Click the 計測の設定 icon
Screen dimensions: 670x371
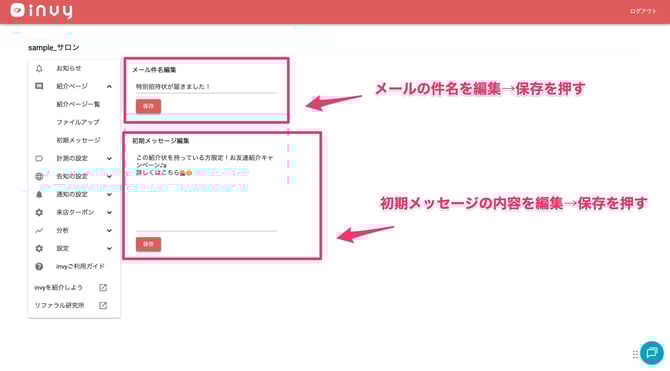pos(39,159)
